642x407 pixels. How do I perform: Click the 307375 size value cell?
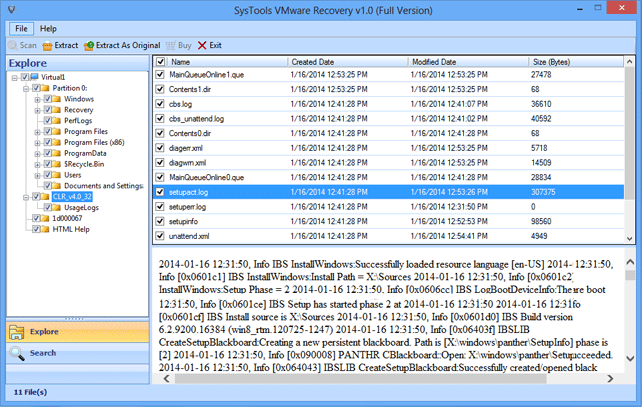543,192
